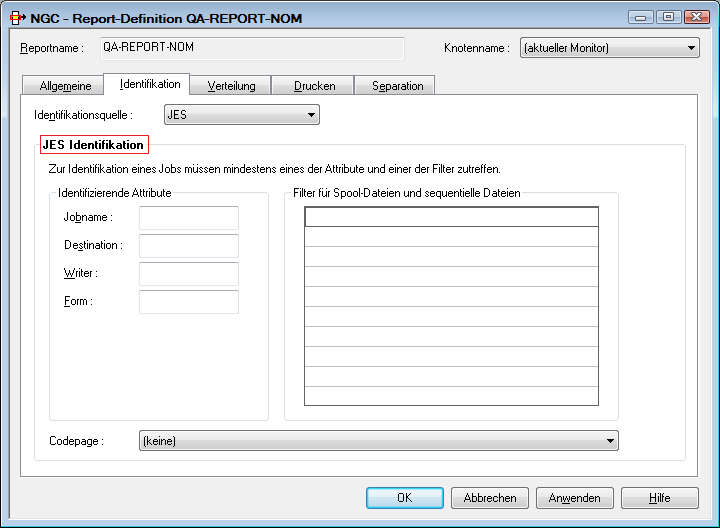Open the Codepage dropdown list
720x528 pixels.
[378, 441]
